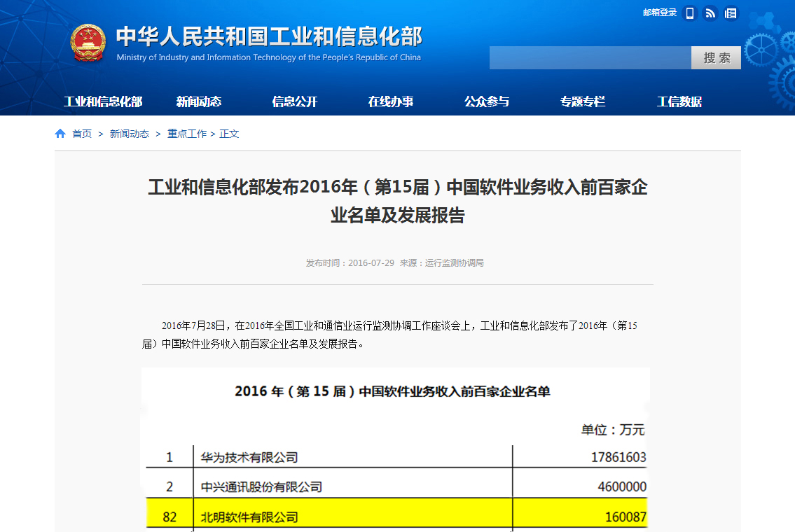Screen dimensions: 795x532
Task: Open 邮箱登录 mailbox login link
Action: click(660, 13)
